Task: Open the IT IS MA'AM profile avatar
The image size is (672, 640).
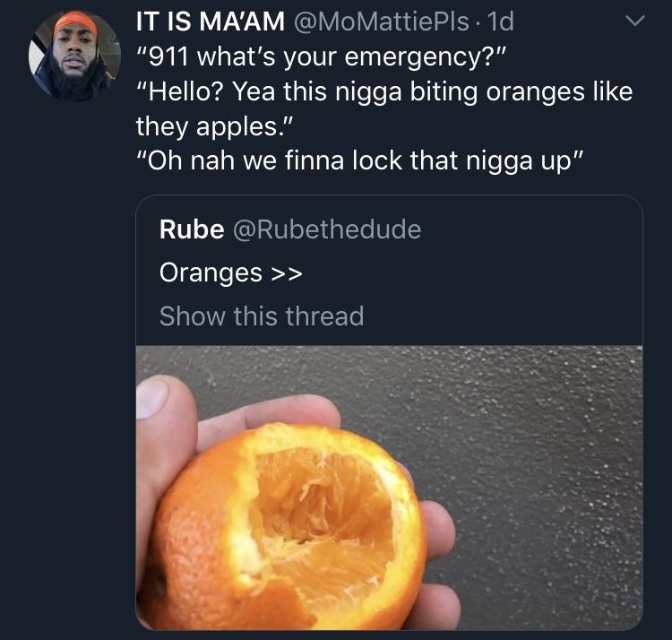Action: [75, 56]
